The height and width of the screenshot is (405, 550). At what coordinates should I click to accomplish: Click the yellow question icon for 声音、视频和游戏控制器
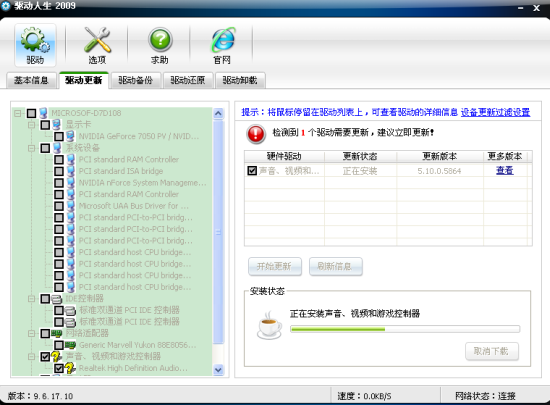57,356
